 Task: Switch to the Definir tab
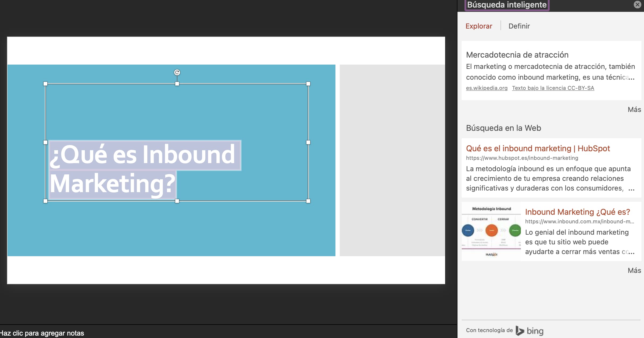coord(519,26)
